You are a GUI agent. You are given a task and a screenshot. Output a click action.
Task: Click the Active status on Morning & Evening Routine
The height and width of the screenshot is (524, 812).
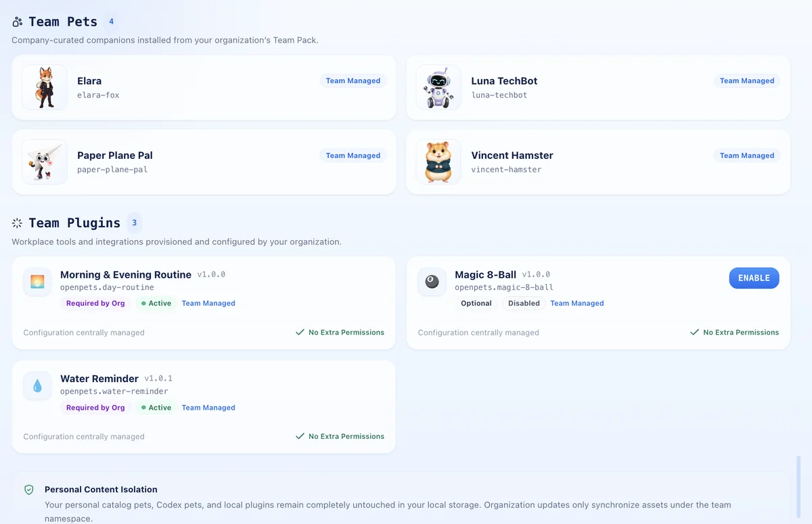click(156, 304)
